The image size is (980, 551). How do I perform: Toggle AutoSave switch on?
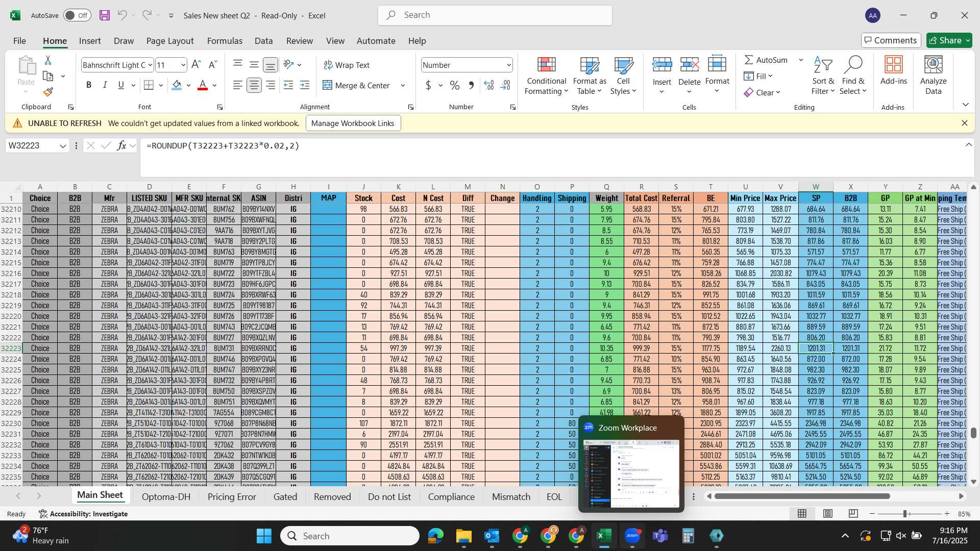pyautogui.click(x=77, y=15)
